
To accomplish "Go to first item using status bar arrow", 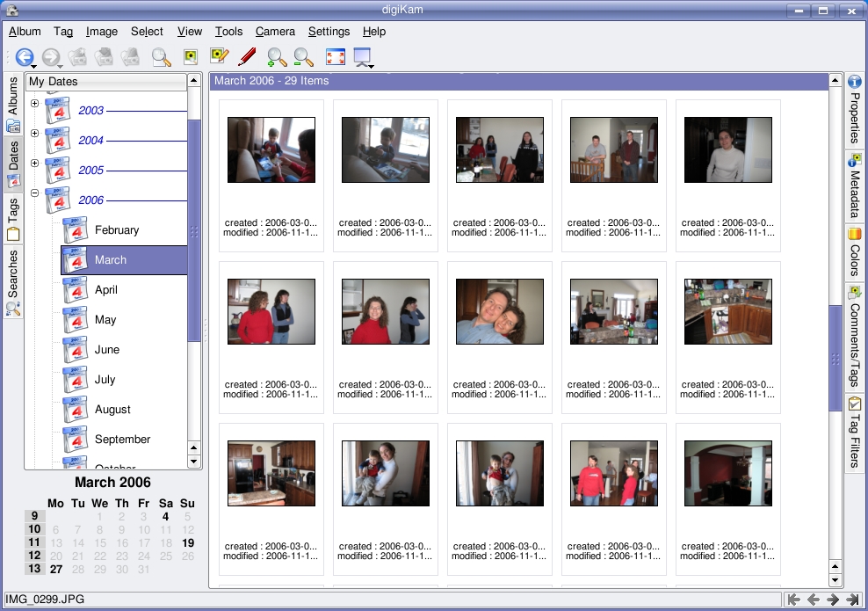I will (793, 600).
